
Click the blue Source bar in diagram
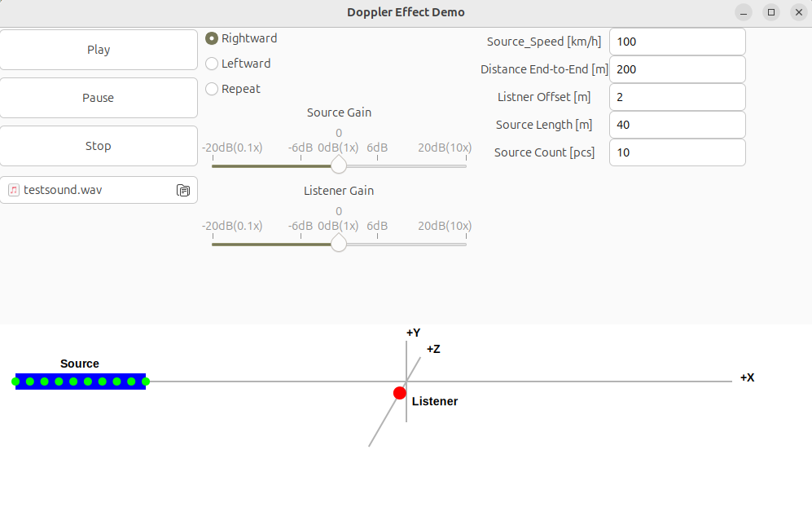pos(81,381)
